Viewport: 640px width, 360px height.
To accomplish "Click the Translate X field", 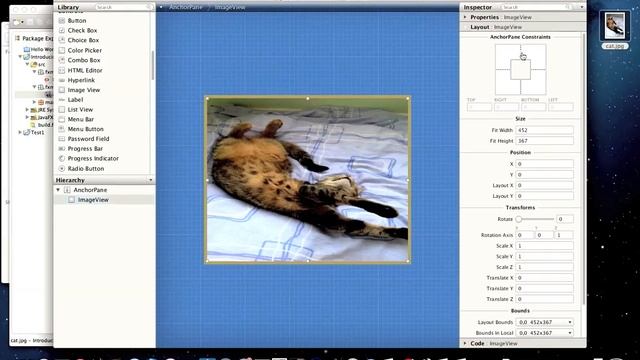I will [544, 278].
